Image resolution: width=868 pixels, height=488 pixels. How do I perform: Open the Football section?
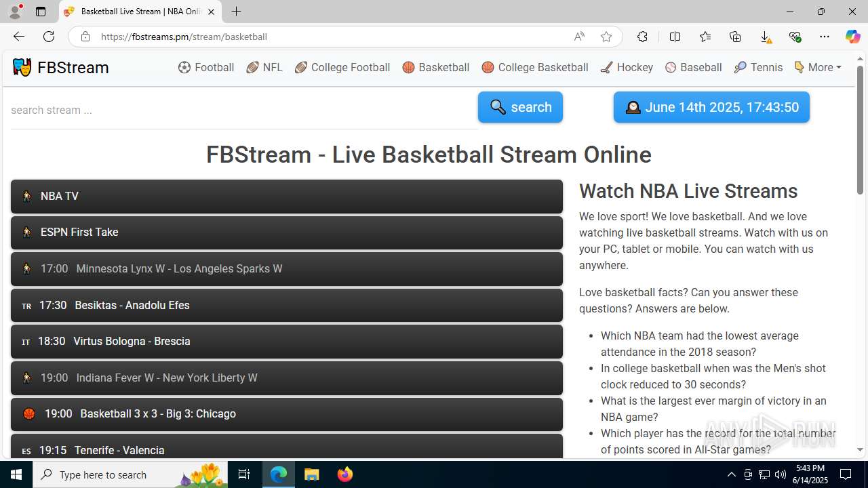coord(206,67)
